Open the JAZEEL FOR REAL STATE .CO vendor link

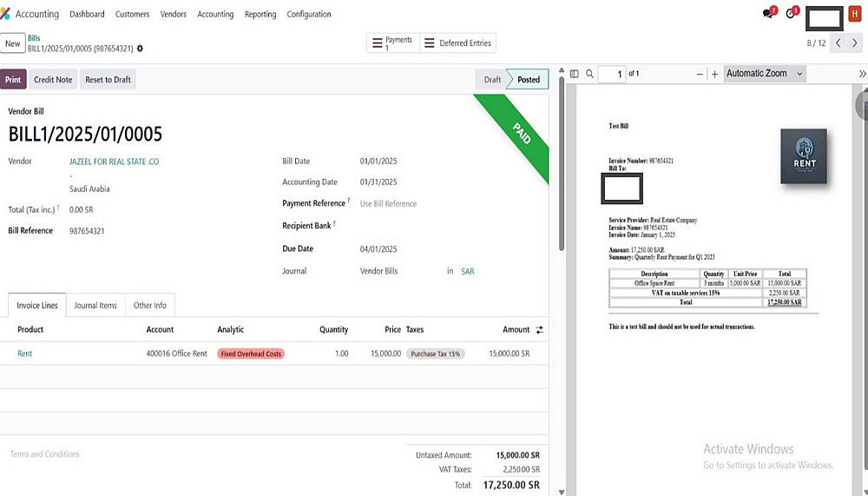click(114, 162)
